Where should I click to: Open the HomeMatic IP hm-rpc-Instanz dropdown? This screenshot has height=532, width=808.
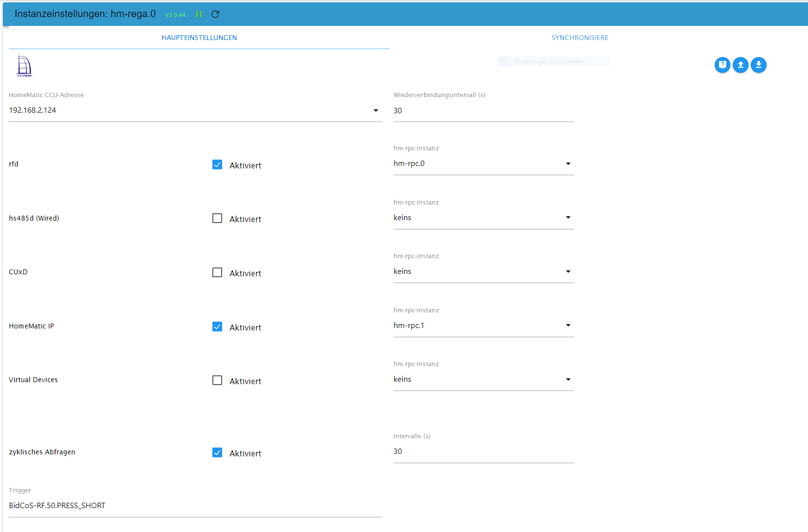tap(484, 326)
